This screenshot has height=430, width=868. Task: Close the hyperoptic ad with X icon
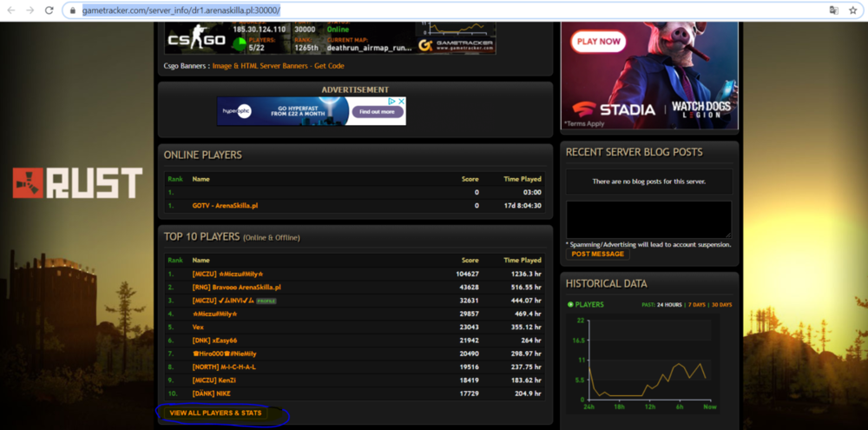point(401,102)
